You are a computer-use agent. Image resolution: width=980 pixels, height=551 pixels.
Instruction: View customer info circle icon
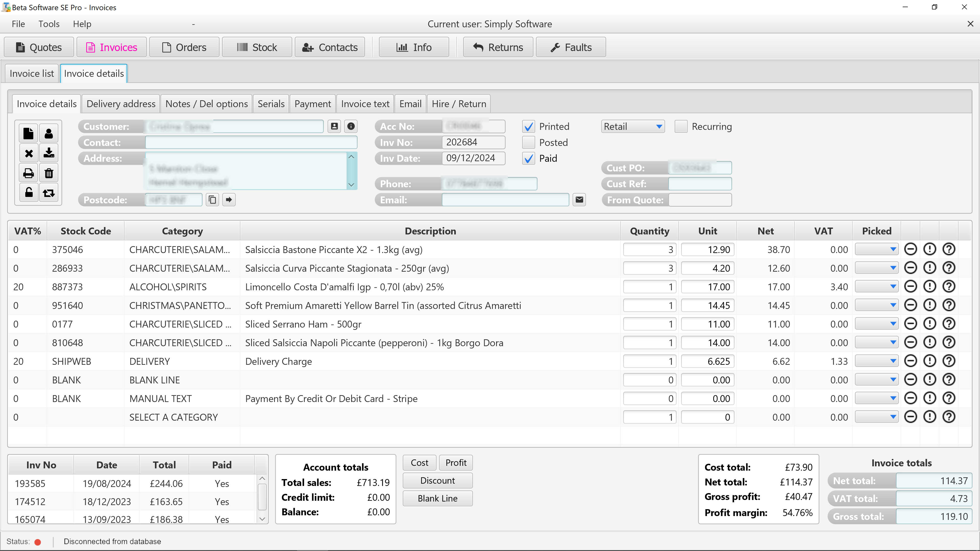(350, 126)
